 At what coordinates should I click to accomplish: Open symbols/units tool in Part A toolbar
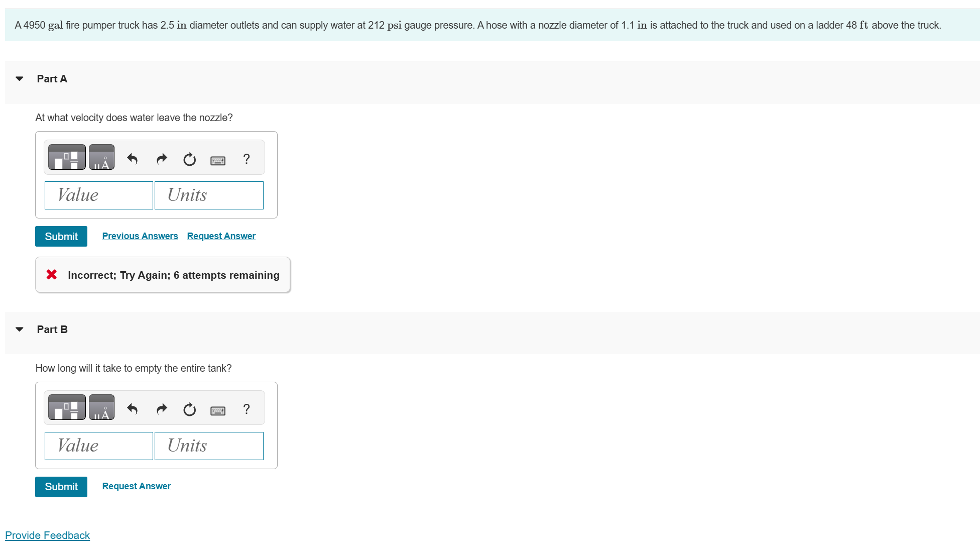tap(101, 157)
